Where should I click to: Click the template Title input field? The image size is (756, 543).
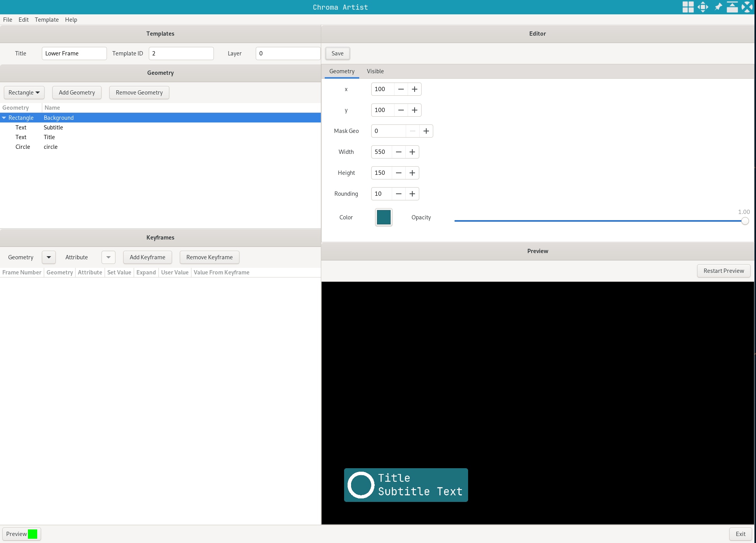(x=74, y=53)
